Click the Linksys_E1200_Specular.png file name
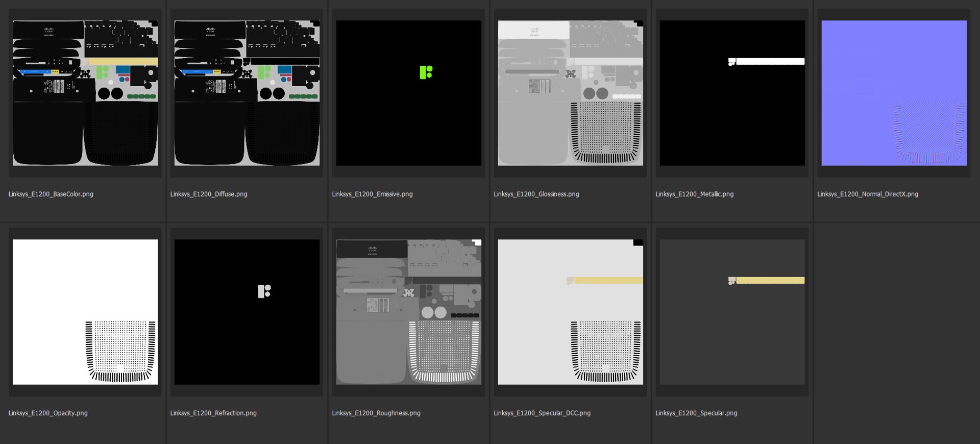This screenshot has width=980, height=444. 697,413
